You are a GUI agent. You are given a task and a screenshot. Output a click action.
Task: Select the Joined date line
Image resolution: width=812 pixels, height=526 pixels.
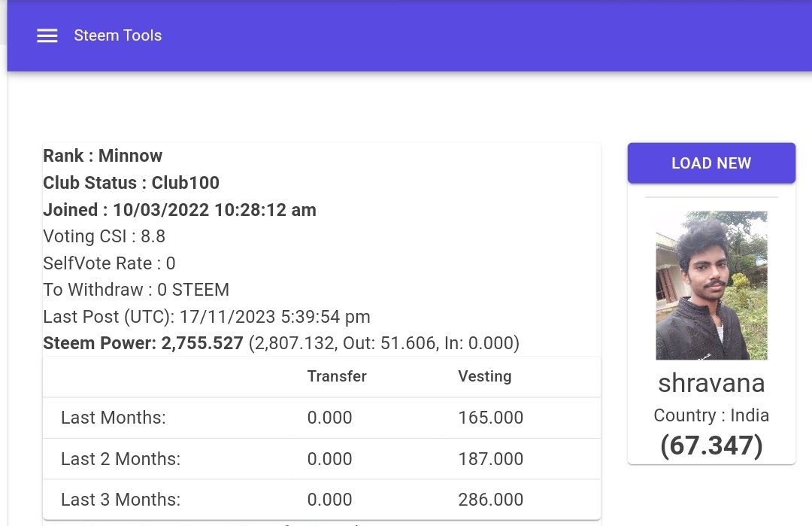(x=179, y=209)
